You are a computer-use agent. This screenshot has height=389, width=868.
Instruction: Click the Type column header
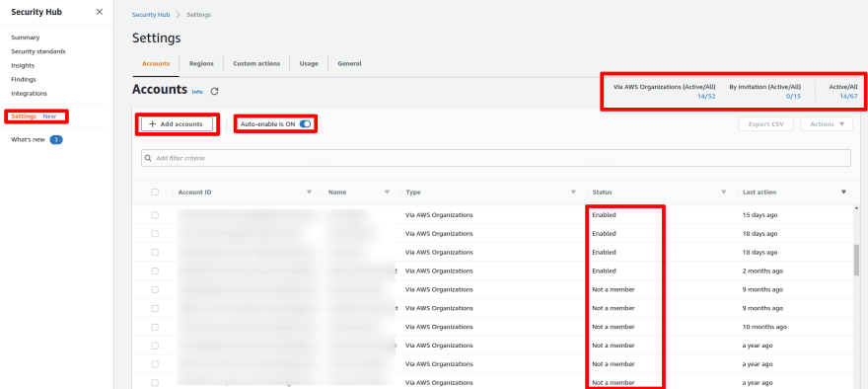click(413, 193)
